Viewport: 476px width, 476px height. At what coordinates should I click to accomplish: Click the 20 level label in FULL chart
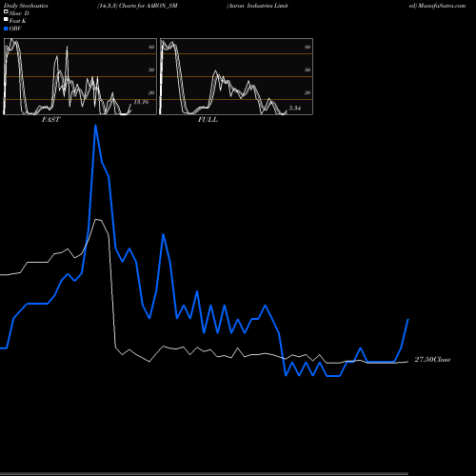tap(307, 92)
